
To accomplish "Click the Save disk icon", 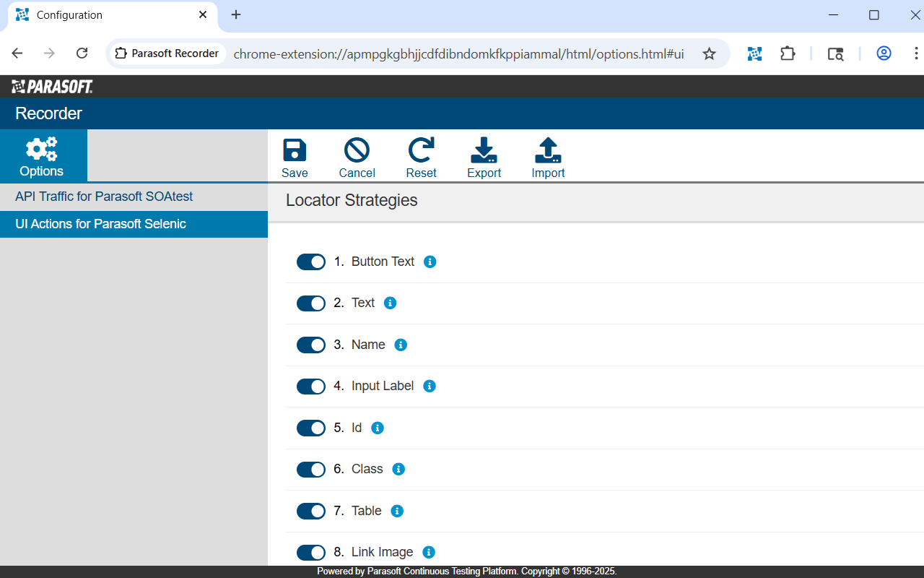I will click(295, 150).
